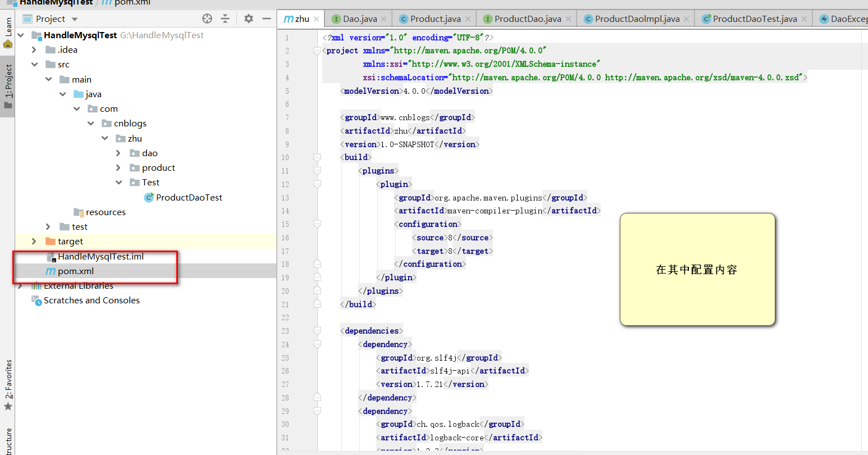Collapse the java folder
Viewport: 868px width, 455px height.
63,94
